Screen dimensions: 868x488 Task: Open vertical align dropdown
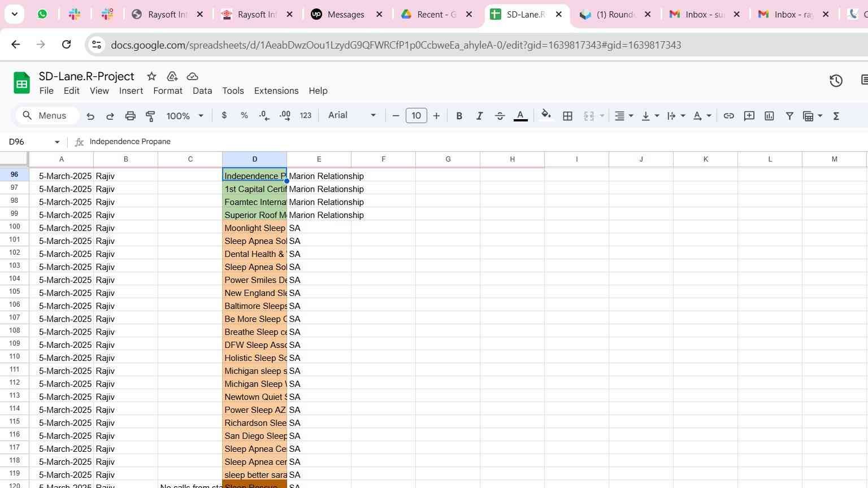(x=650, y=116)
